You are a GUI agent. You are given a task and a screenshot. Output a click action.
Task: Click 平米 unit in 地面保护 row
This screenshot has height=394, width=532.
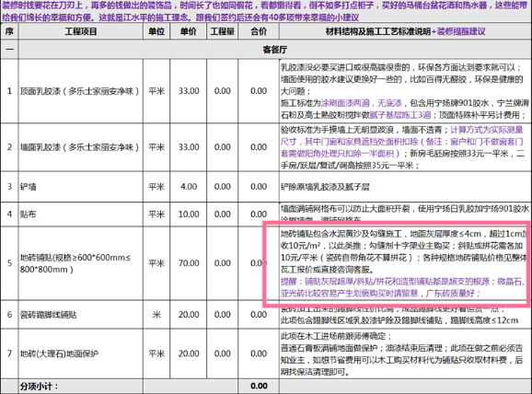156,353
